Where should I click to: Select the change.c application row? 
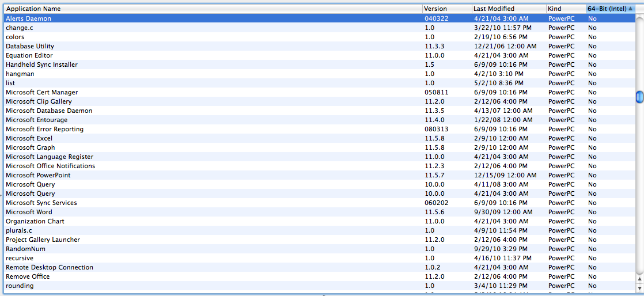pyautogui.click(x=320, y=28)
